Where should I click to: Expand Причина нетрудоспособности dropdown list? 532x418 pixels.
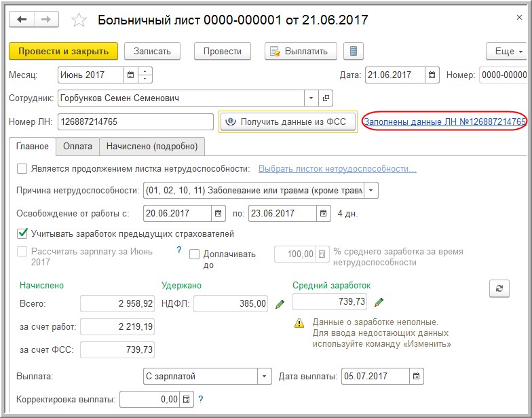click(x=370, y=190)
